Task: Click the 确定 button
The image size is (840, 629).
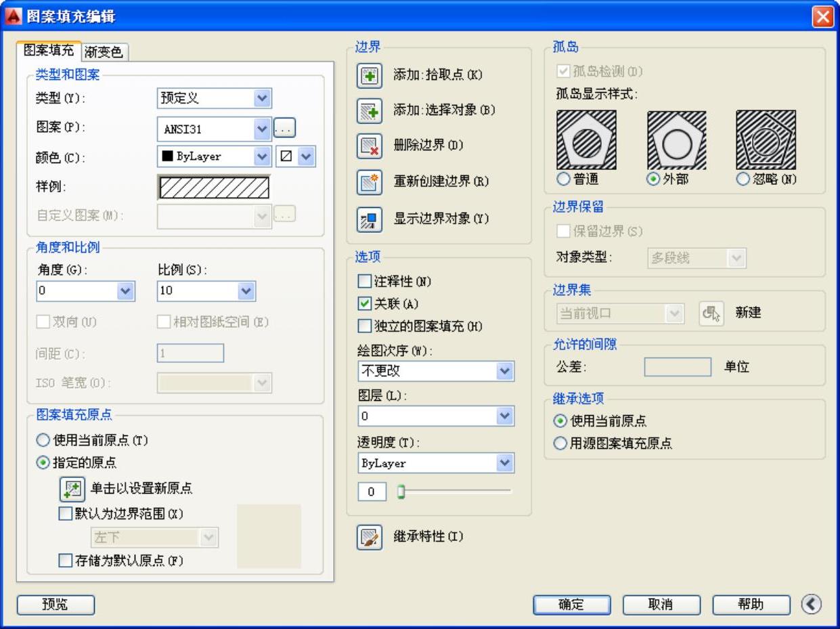Action: (572, 605)
